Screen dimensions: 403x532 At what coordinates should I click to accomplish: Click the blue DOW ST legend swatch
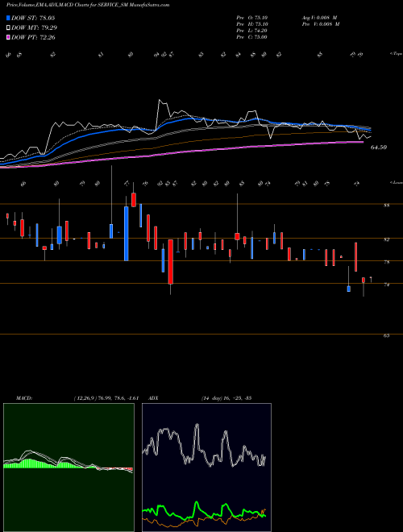tap(8, 18)
